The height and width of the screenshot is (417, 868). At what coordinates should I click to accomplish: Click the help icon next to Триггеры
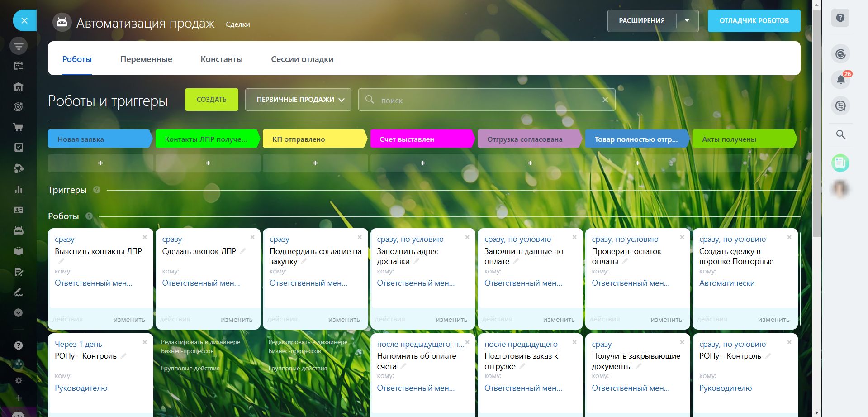pos(97,190)
